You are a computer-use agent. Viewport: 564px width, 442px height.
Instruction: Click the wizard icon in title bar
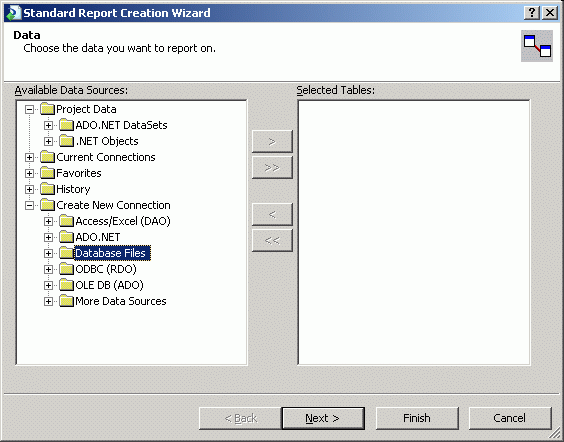pyautogui.click(x=14, y=13)
